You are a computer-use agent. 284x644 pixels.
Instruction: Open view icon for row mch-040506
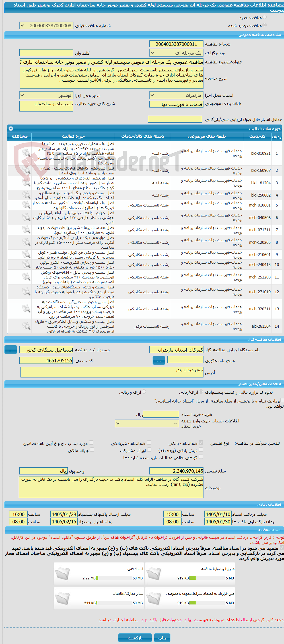tap(26, 217)
